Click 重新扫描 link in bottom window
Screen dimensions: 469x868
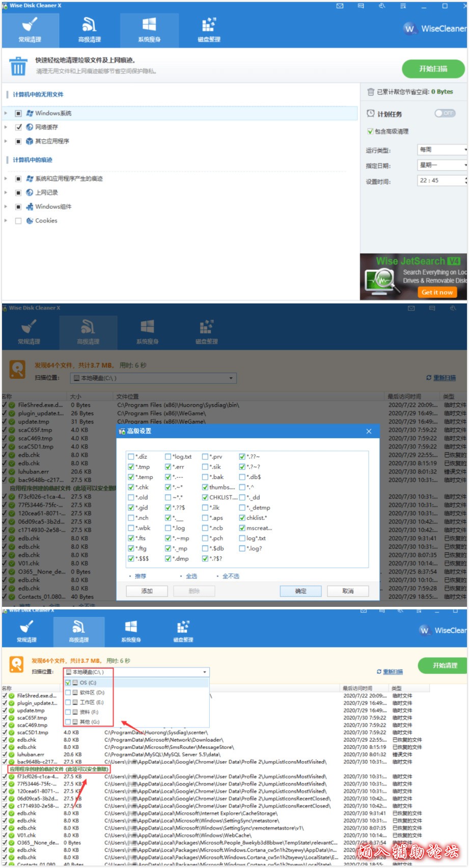coord(393,672)
